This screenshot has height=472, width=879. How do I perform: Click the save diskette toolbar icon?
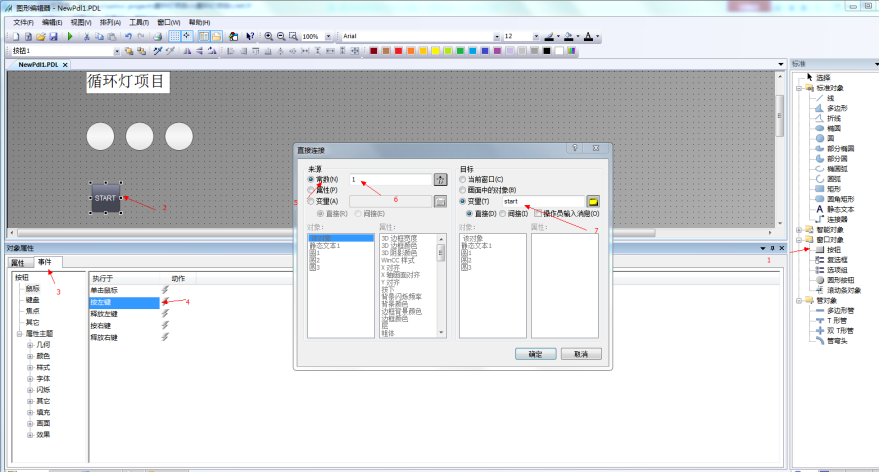[x=53, y=36]
